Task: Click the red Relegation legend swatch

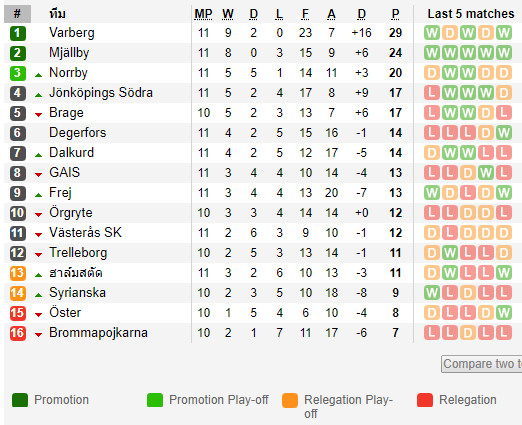Action: pyautogui.click(x=425, y=400)
